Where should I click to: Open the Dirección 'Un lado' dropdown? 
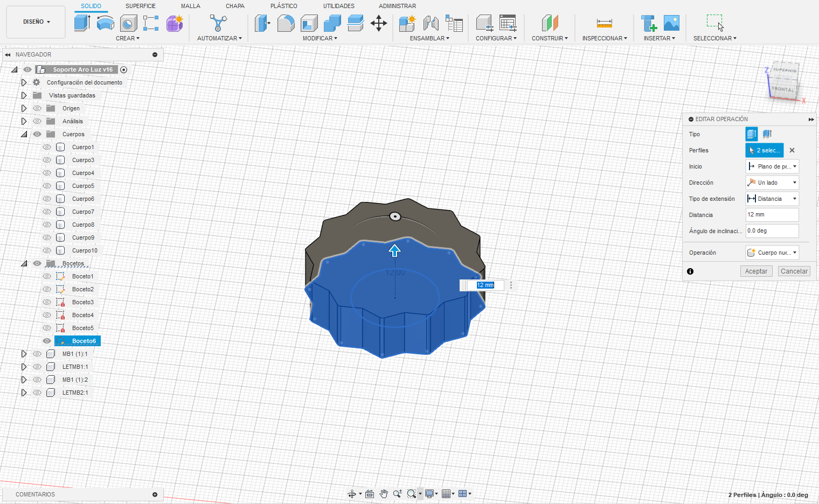click(772, 183)
